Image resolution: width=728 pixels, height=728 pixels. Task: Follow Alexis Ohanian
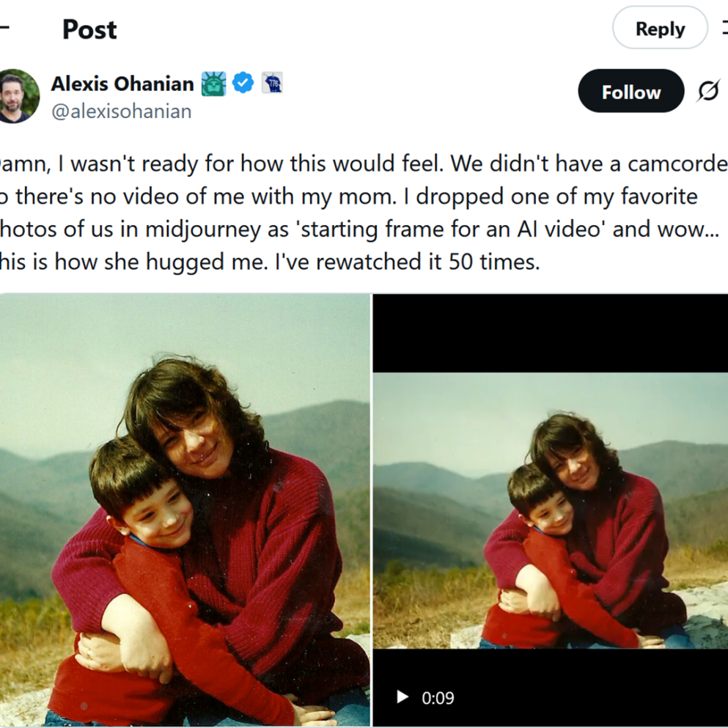630,92
